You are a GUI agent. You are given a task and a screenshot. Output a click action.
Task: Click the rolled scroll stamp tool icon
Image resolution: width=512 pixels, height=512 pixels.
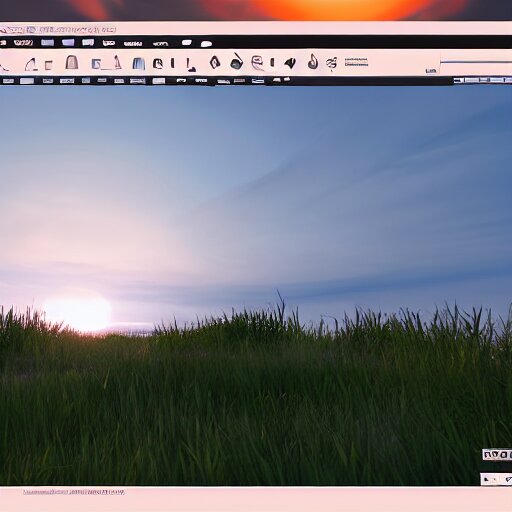pos(257,62)
